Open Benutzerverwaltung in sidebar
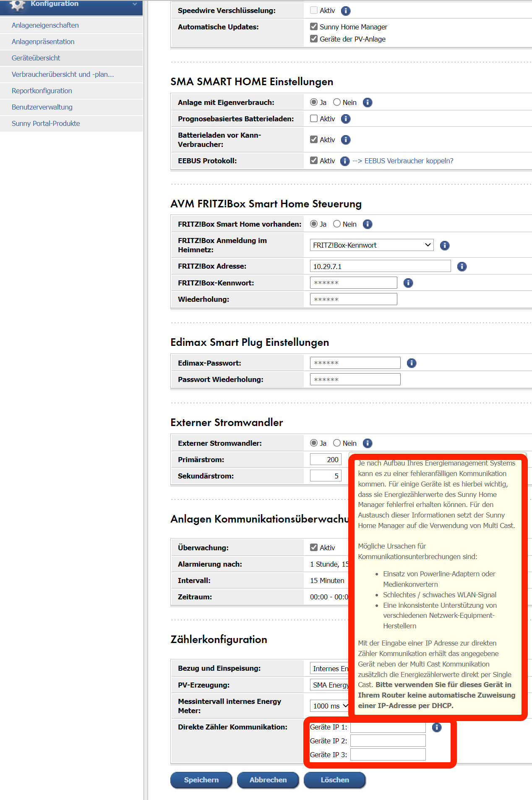 (42, 107)
